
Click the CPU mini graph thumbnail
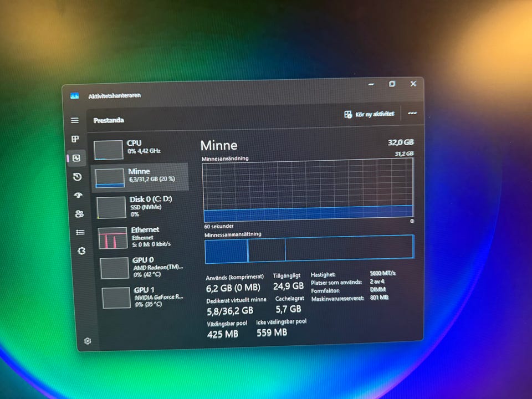(x=109, y=150)
